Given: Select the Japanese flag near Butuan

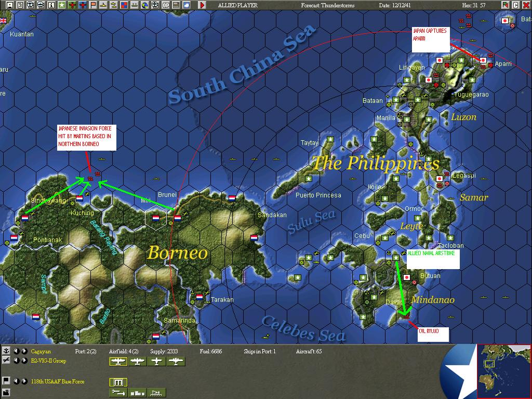Looking at the screenshot, I should pos(406,277).
